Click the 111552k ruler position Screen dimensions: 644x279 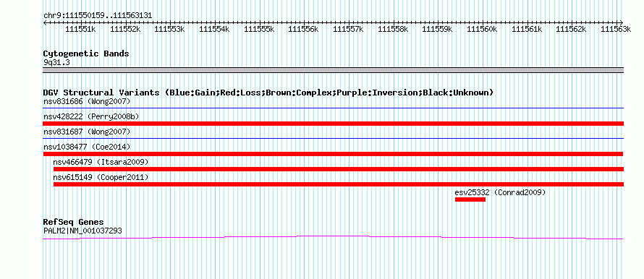125,29
